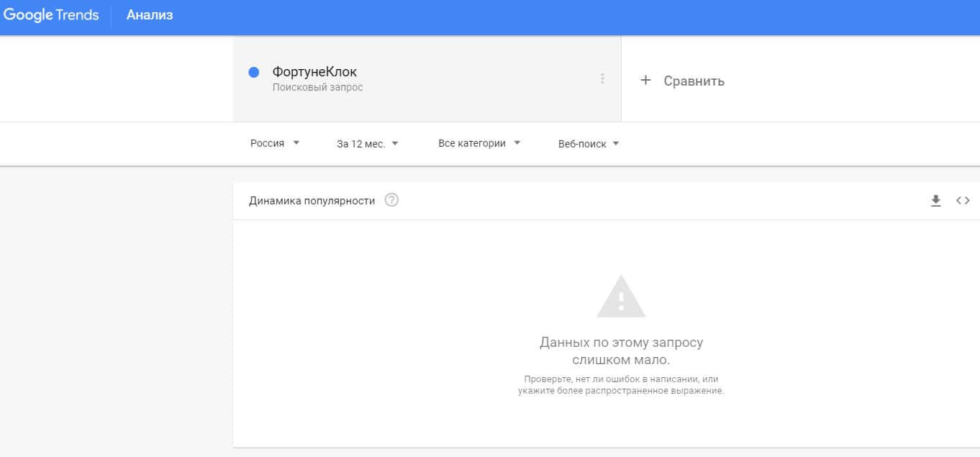This screenshot has height=457, width=980.
Task: Click the Проверьте, нет ли ошибок hint text
Action: pos(621,384)
